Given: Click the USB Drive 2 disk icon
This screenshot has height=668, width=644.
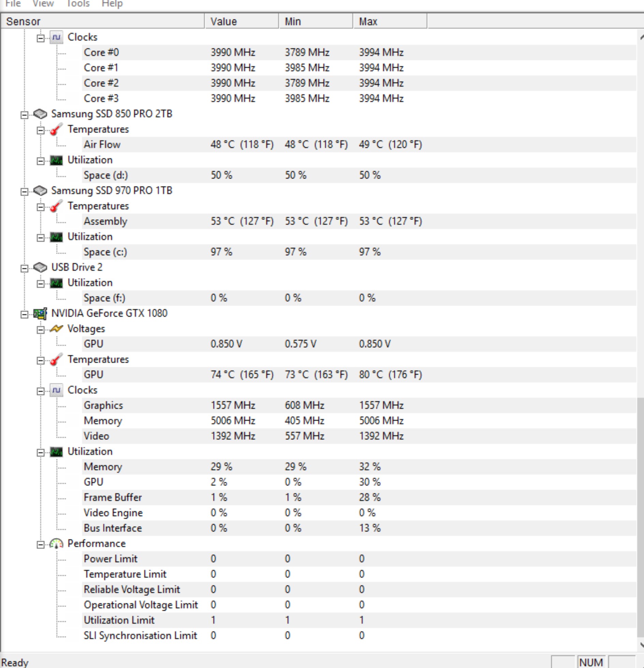Looking at the screenshot, I should (40, 267).
